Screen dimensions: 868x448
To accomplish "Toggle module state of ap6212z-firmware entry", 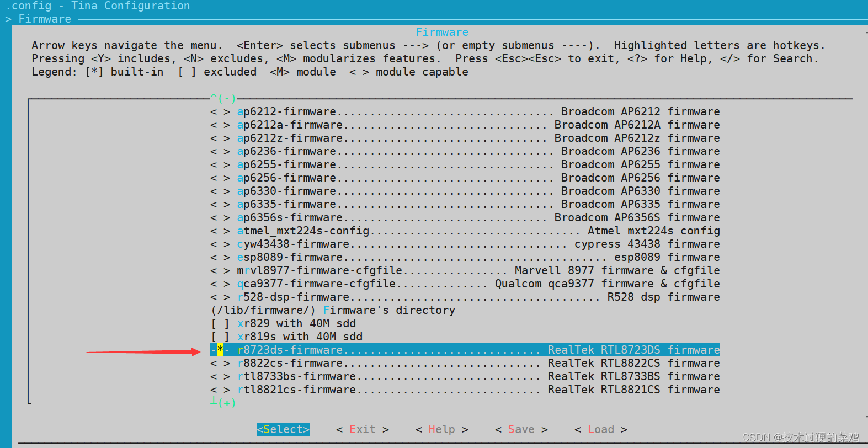I will point(220,138).
